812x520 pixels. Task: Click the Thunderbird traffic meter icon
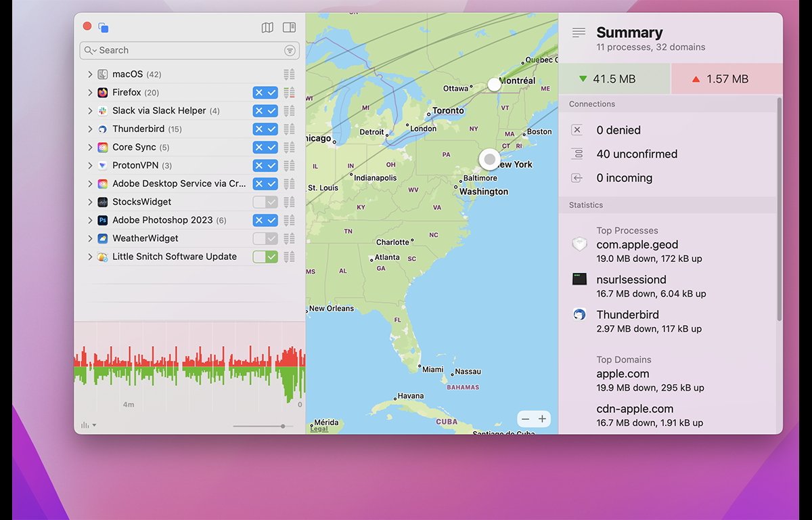pyautogui.click(x=289, y=129)
